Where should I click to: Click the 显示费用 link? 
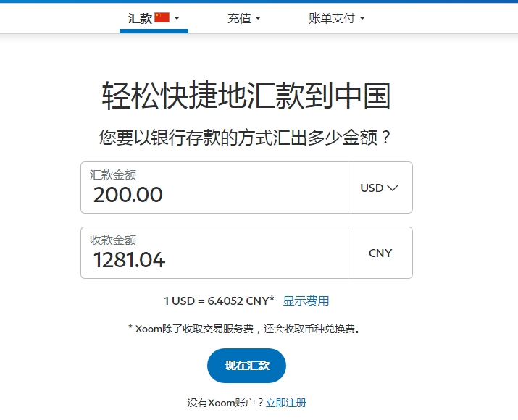click(306, 301)
